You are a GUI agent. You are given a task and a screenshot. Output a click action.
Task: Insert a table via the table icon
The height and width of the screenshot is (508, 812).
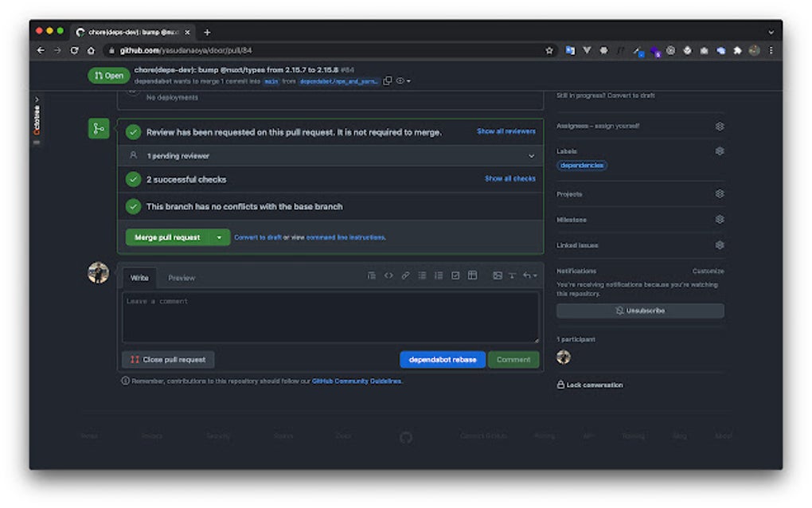472,275
